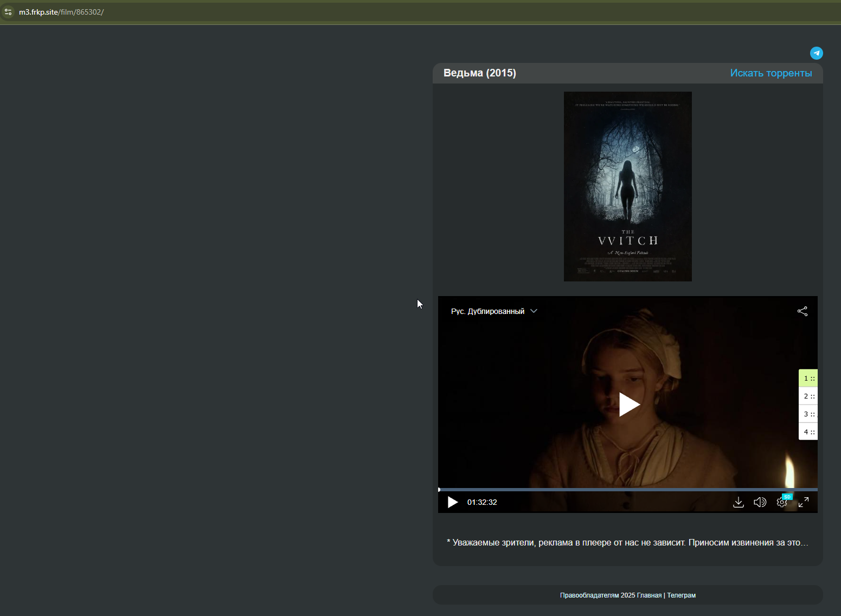
Task: Open player quality settings gear
Action: 781,502
